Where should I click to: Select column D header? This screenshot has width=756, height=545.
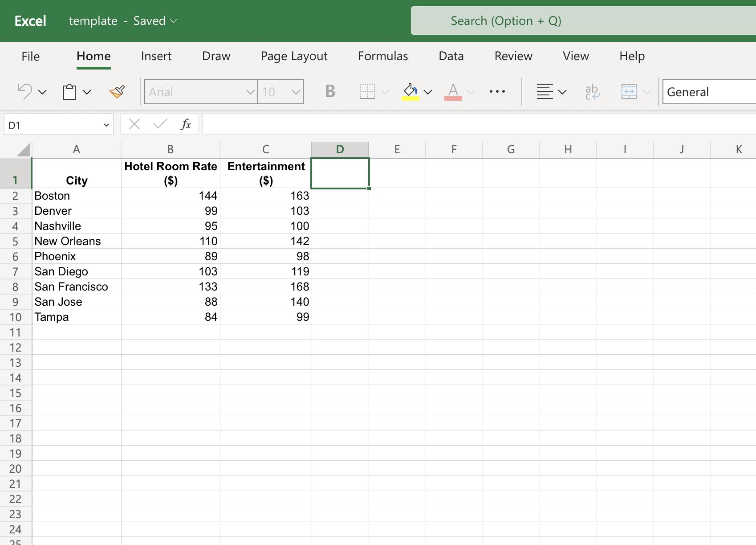tap(340, 149)
